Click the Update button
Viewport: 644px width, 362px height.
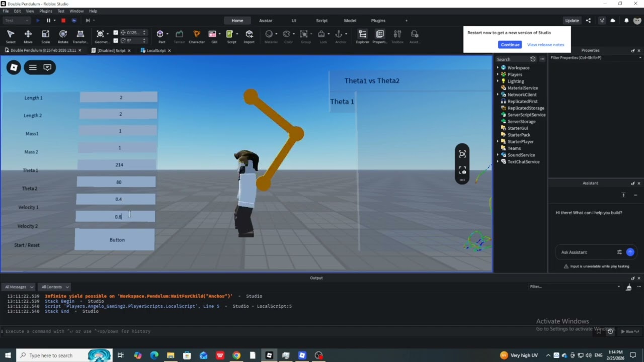pyautogui.click(x=572, y=21)
